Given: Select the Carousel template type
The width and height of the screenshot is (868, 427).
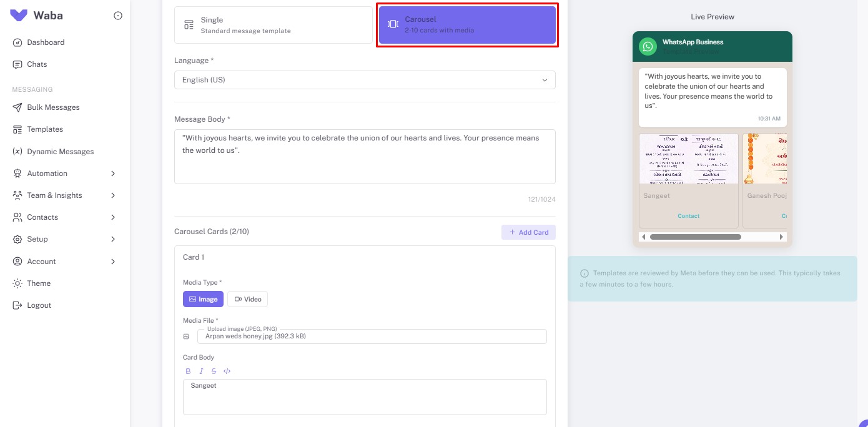Looking at the screenshot, I should [x=467, y=24].
